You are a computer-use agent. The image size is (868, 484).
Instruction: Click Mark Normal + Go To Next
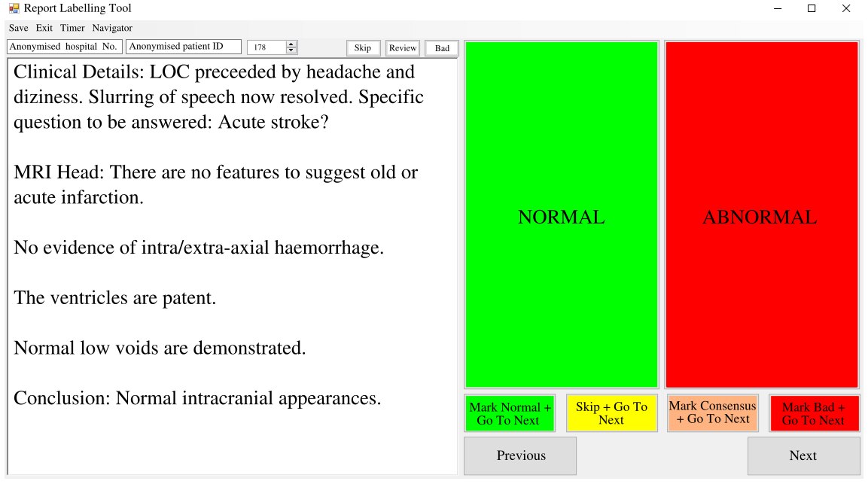(x=510, y=414)
